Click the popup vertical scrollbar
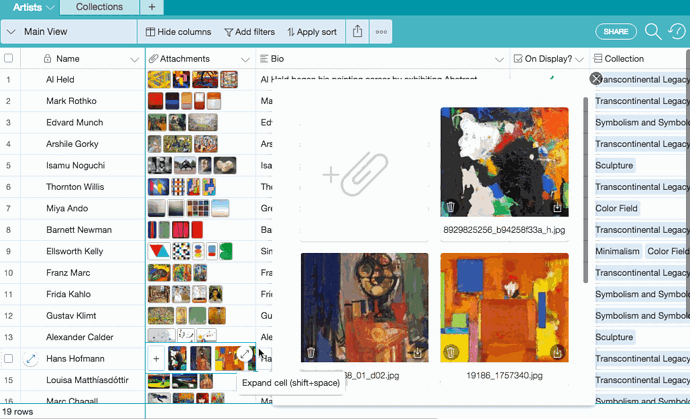690x419 pixels. click(585, 190)
